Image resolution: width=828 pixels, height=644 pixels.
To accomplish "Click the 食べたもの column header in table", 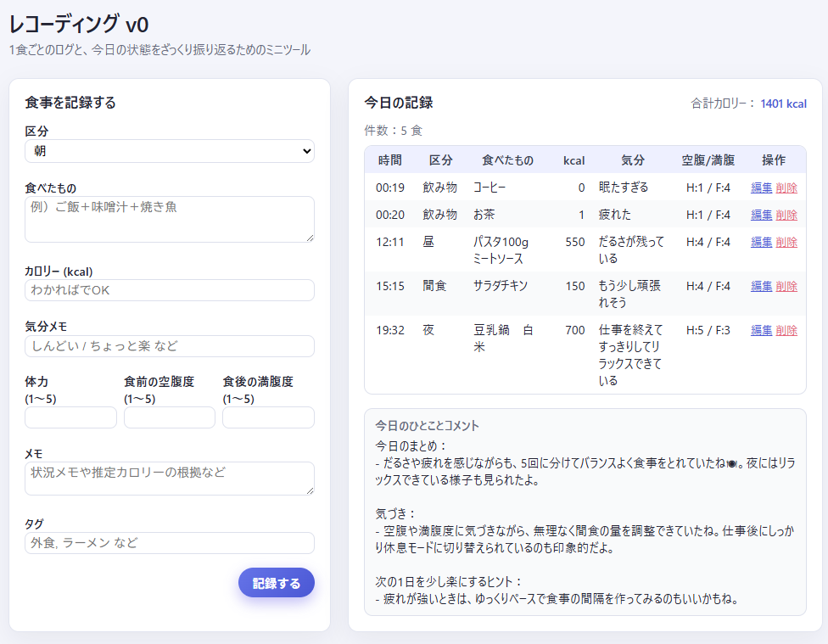I will pos(507,160).
